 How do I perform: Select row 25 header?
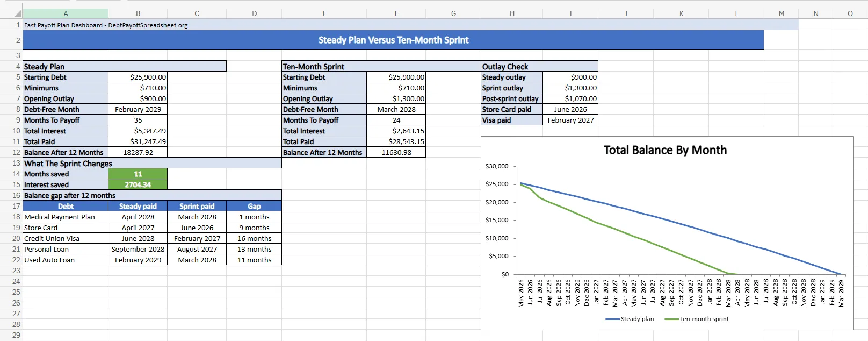pyautogui.click(x=11, y=292)
